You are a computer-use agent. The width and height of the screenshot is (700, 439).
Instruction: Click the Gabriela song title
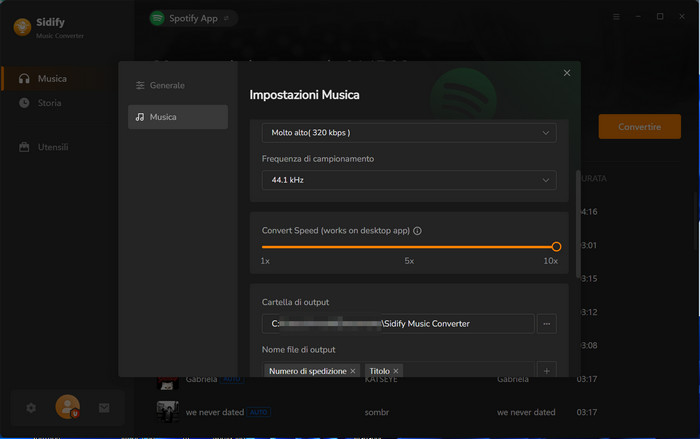[201, 379]
